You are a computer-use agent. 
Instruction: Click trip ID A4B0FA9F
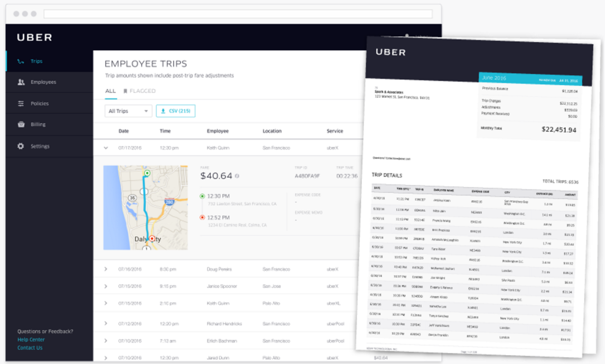pos(307,176)
